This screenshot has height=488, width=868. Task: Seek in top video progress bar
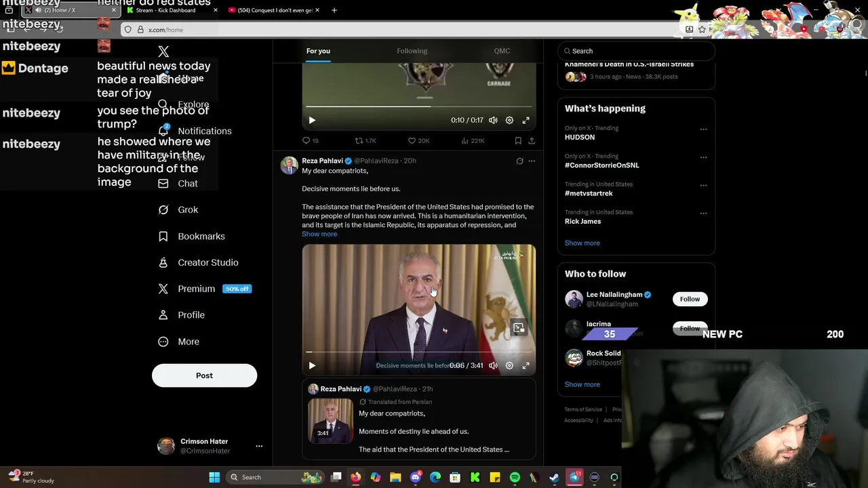click(x=418, y=106)
